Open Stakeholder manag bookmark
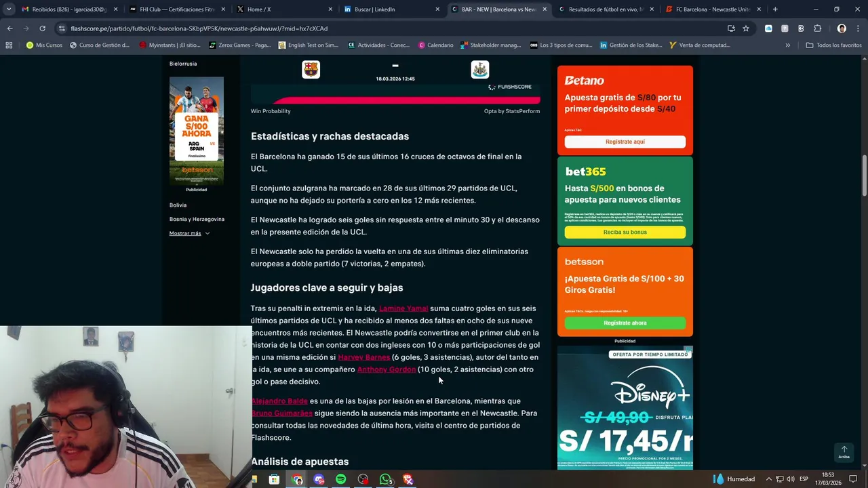868x488 pixels. [491, 45]
